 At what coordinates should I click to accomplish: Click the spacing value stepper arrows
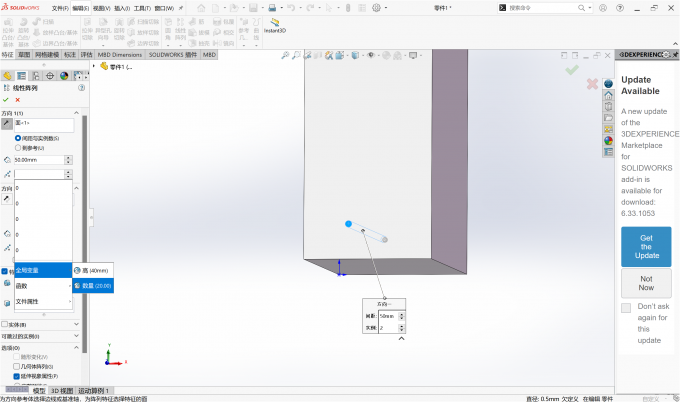point(68,160)
